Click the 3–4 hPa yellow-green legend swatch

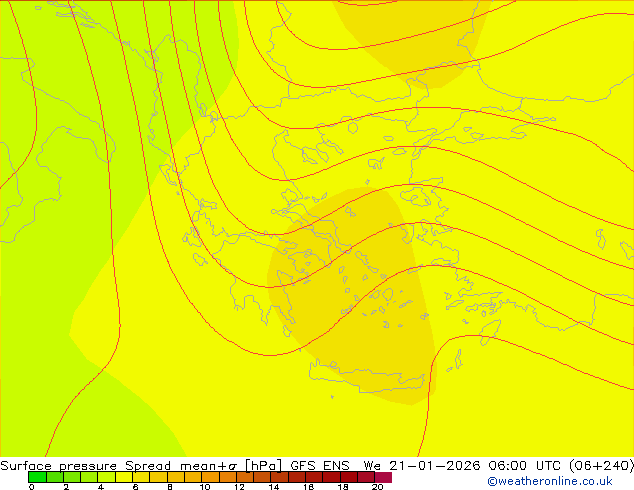point(89,477)
